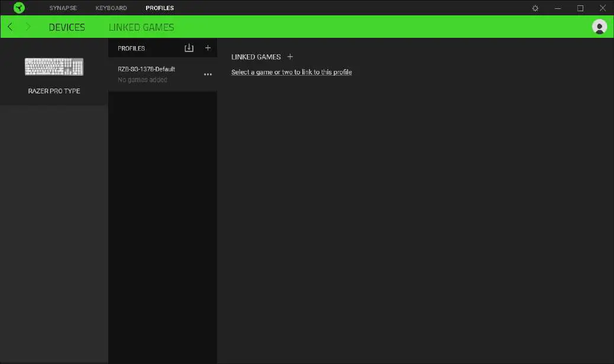Add a linked game with plus icon
The image size is (614, 364).
pyautogui.click(x=290, y=57)
